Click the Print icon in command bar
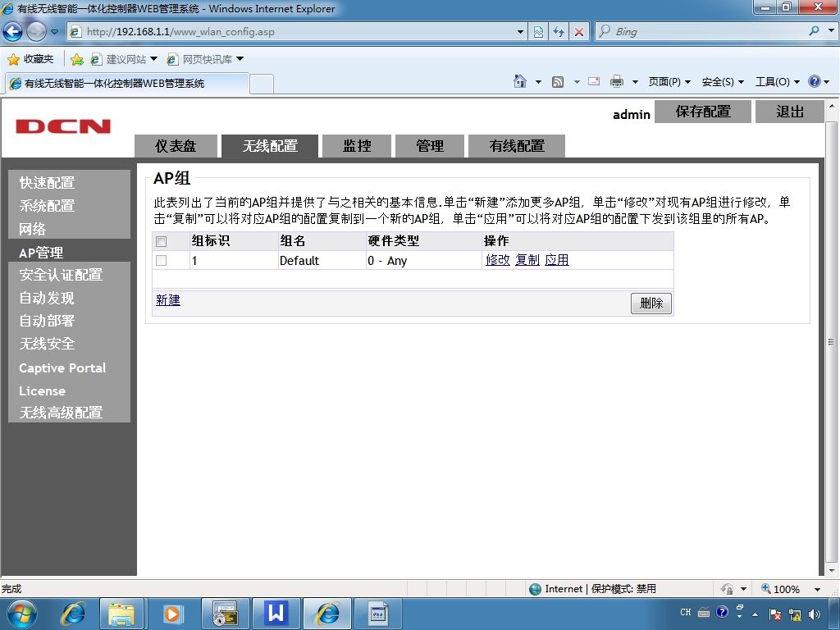 click(x=617, y=81)
